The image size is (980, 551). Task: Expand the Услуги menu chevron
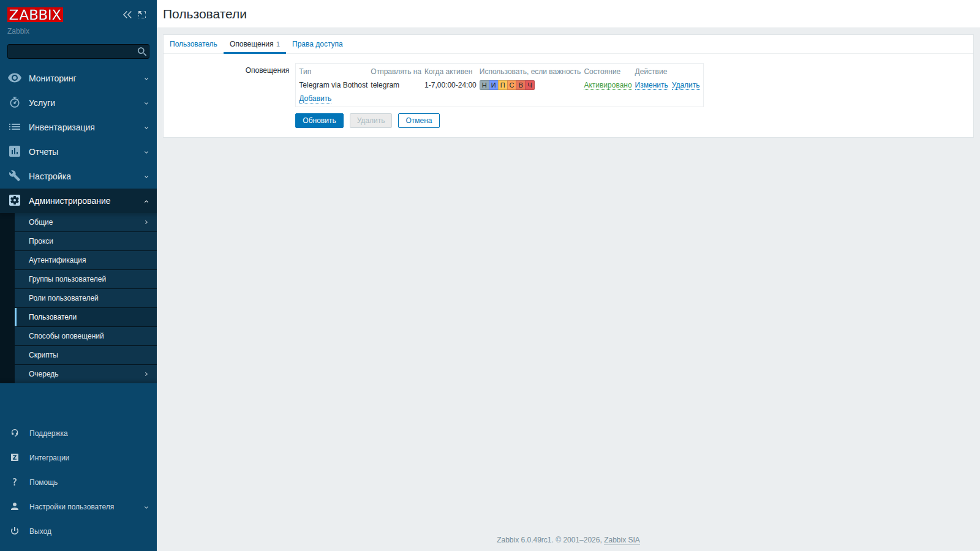(x=146, y=103)
